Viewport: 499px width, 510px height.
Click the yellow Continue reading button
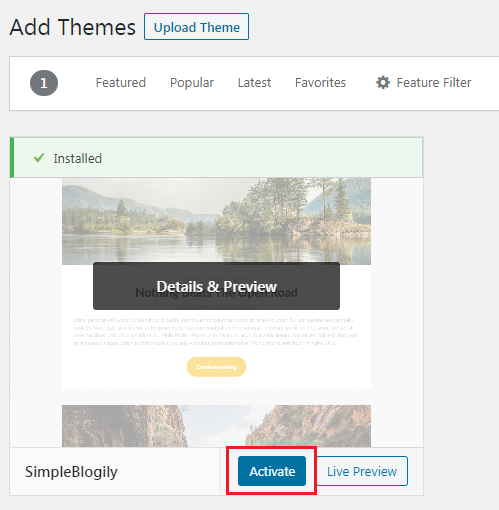pyautogui.click(x=216, y=367)
